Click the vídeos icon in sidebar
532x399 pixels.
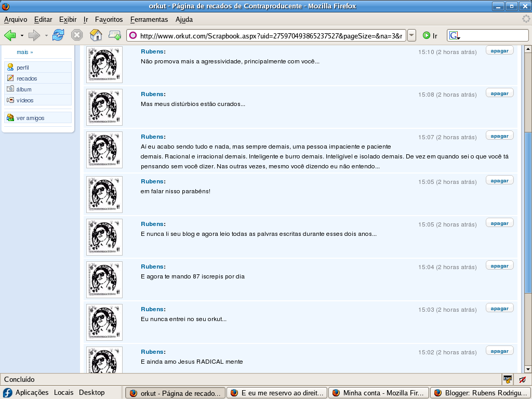tap(10, 100)
